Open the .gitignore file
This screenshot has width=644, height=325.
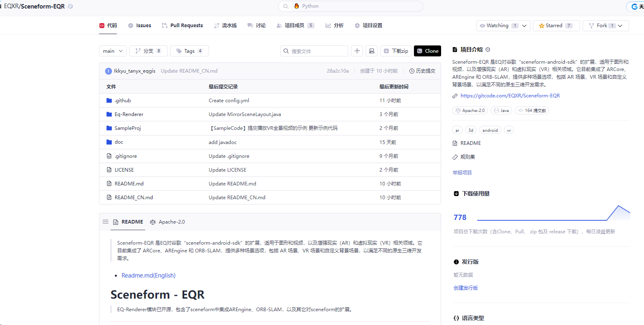[125, 156]
